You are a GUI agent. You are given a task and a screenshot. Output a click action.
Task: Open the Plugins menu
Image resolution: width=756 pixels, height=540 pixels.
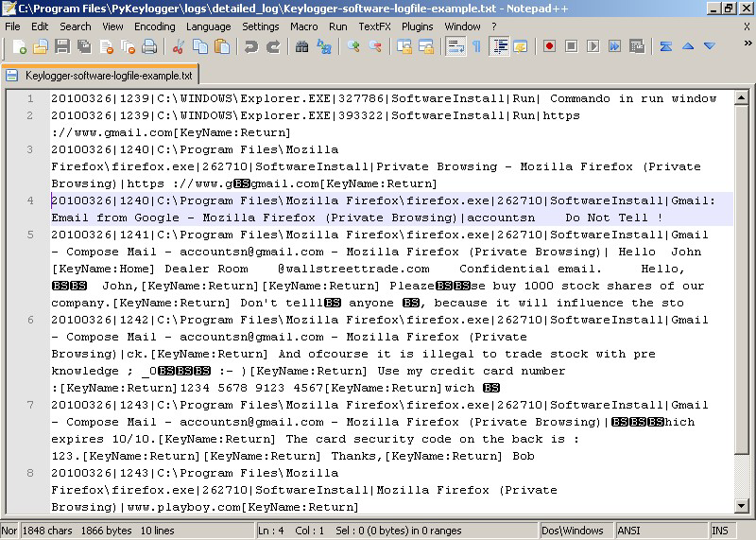coord(417,26)
